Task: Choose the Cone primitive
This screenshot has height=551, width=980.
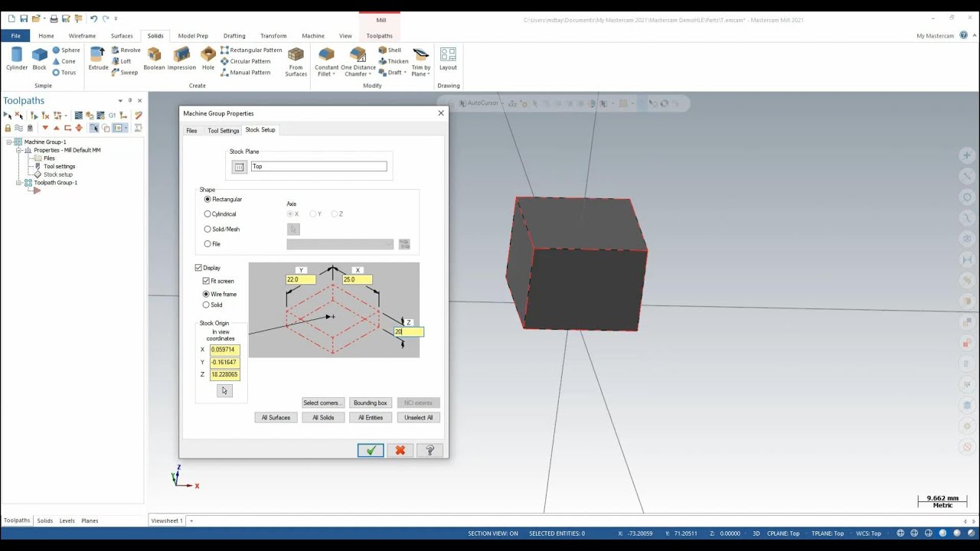Action: tap(64, 61)
